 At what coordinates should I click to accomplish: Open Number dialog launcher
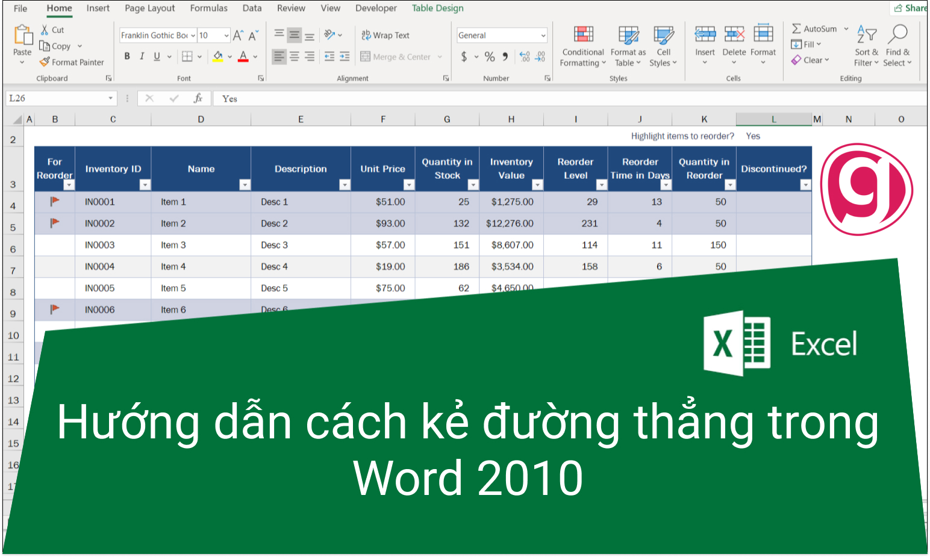(548, 78)
